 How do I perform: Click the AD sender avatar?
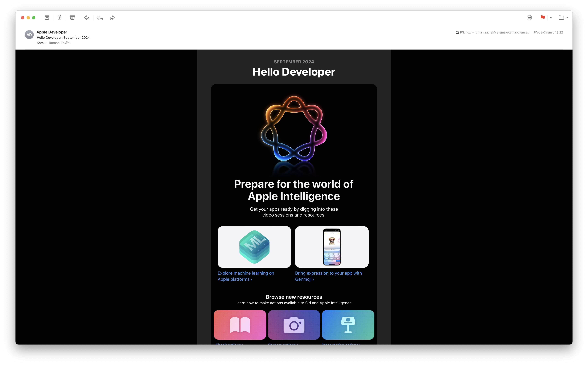pos(29,35)
